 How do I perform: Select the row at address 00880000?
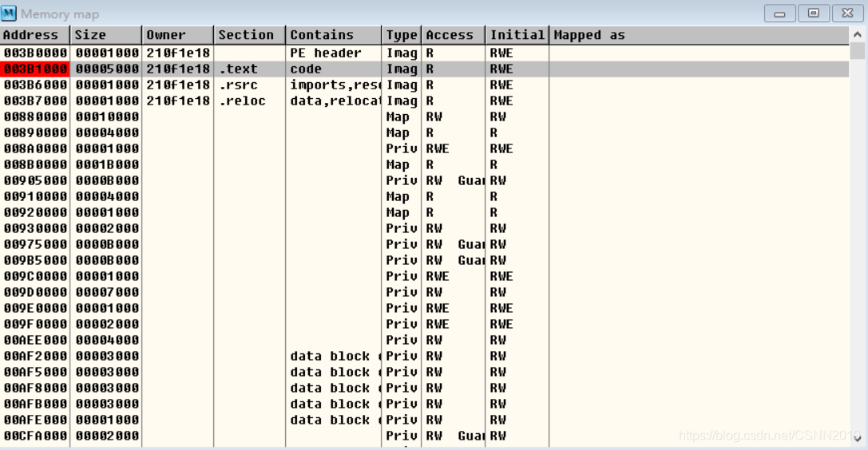coord(425,117)
